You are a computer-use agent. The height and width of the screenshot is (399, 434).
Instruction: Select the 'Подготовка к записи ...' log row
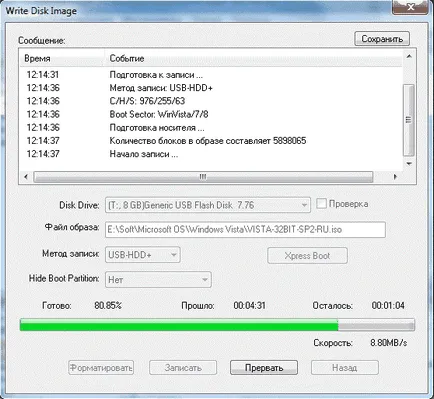(x=211, y=75)
